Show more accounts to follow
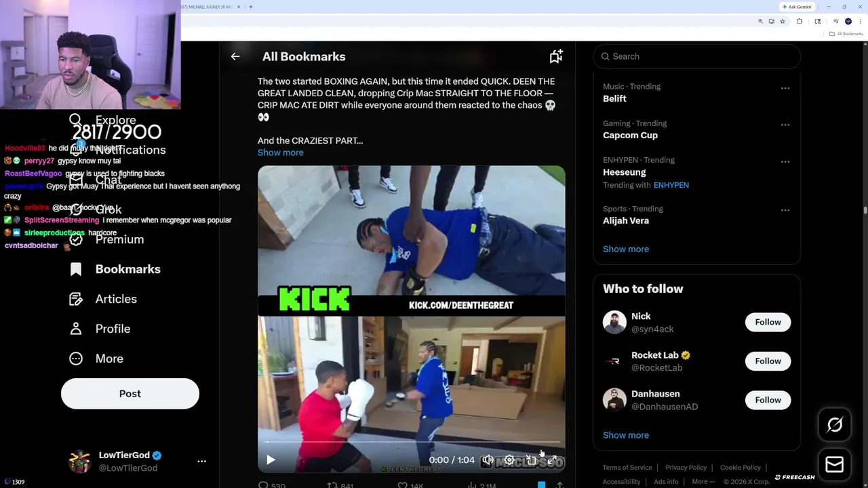 [x=626, y=435]
